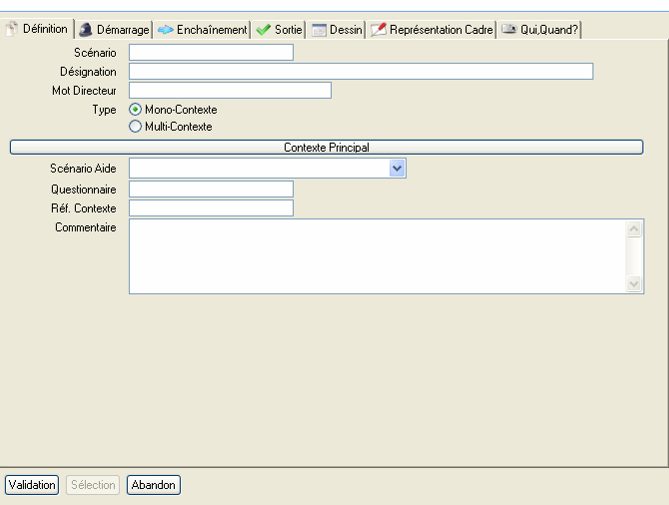Open the Représentation Cadre tab
Image resolution: width=669 pixels, height=505 pixels.
pyautogui.click(x=441, y=30)
